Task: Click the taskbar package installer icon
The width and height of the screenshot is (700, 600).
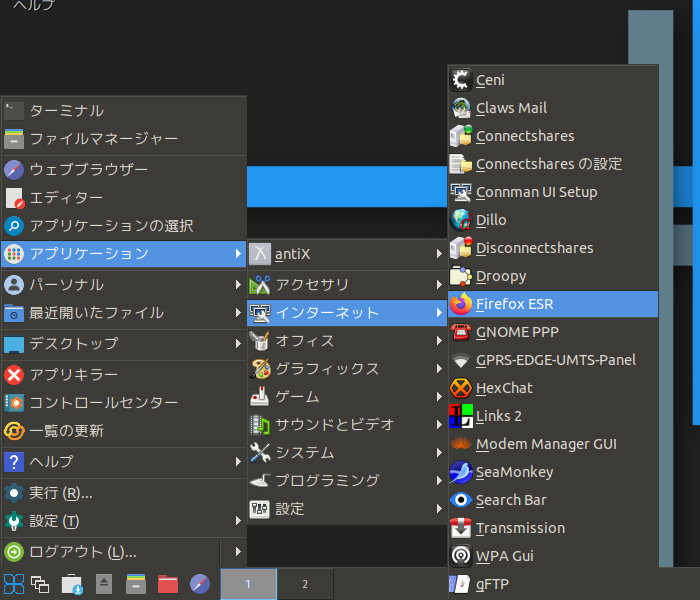Action: coord(72,584)
